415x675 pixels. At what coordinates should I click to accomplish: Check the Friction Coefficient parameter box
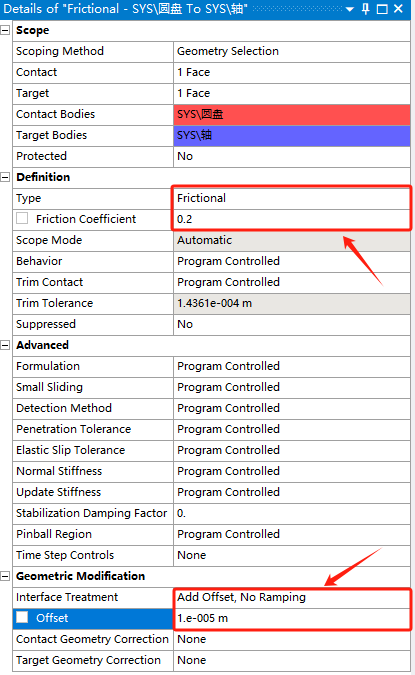click(x=22, y=219)
